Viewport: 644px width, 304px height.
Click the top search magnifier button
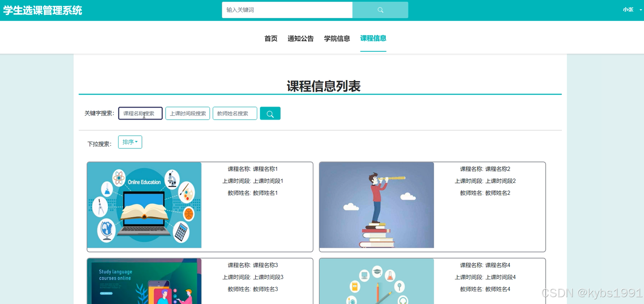pos(380,10)
